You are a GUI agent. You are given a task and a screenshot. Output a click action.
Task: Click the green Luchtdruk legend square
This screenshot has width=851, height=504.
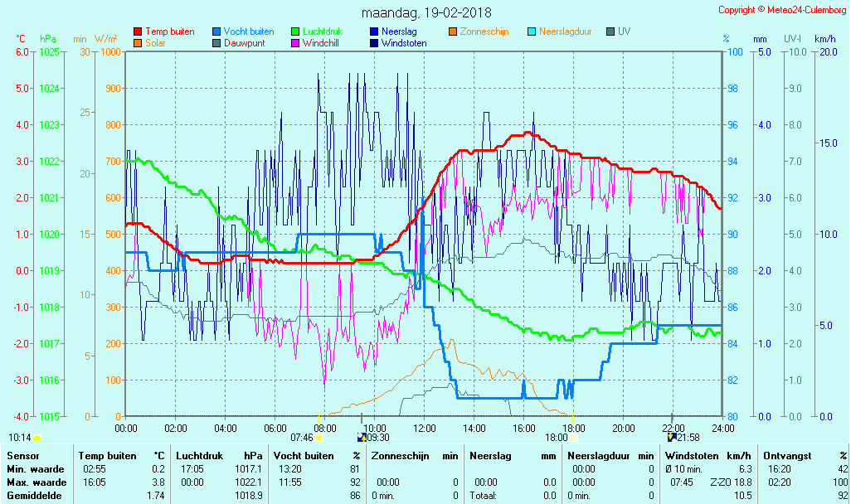click(x=295, y=31)
